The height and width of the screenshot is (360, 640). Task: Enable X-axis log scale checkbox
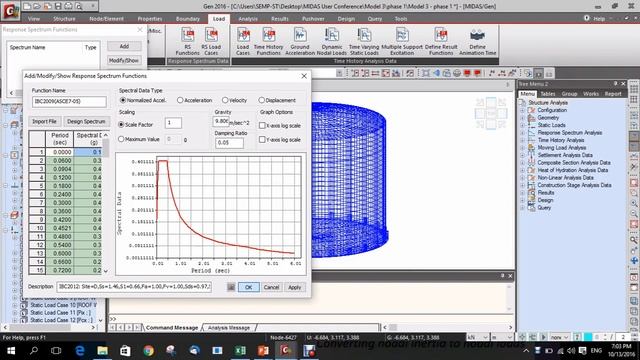(262, 126)
